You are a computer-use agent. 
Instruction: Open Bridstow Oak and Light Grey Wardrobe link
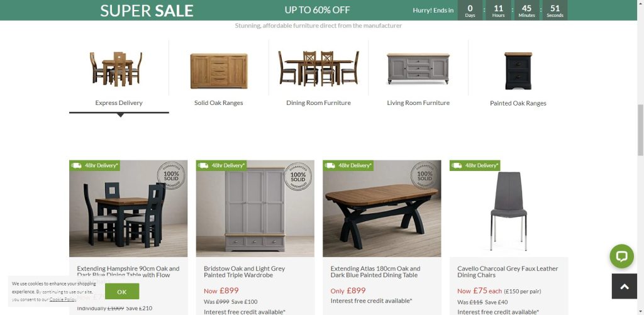tap(245, 272)
